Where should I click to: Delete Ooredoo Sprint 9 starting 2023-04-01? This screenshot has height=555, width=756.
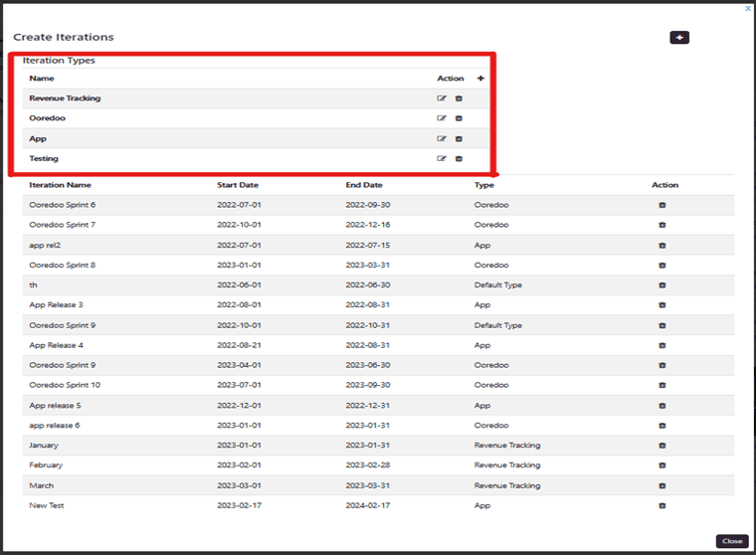(661, 365)
